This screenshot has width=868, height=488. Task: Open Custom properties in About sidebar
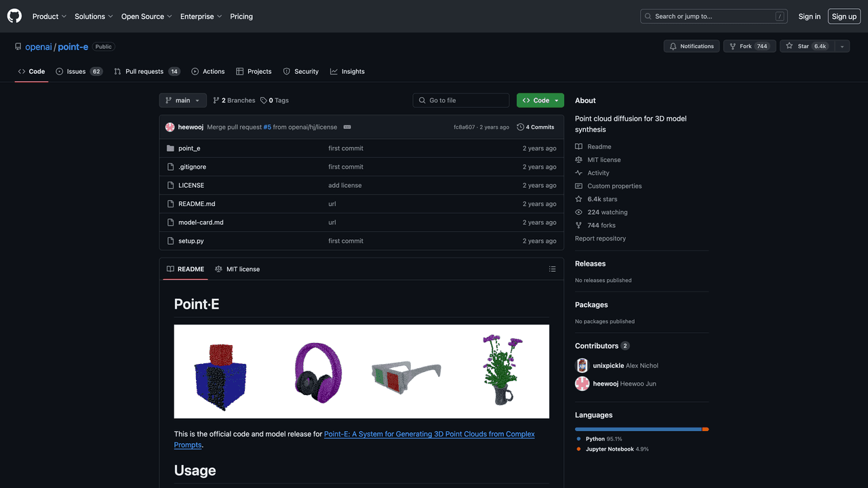click(x=608, y=186)
